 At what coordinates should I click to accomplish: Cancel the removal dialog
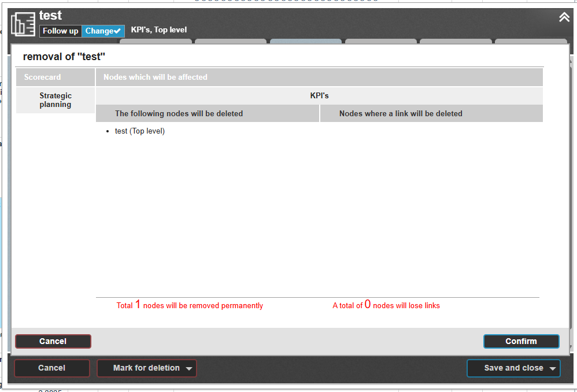pyautogui.click(x=53, y=341)
